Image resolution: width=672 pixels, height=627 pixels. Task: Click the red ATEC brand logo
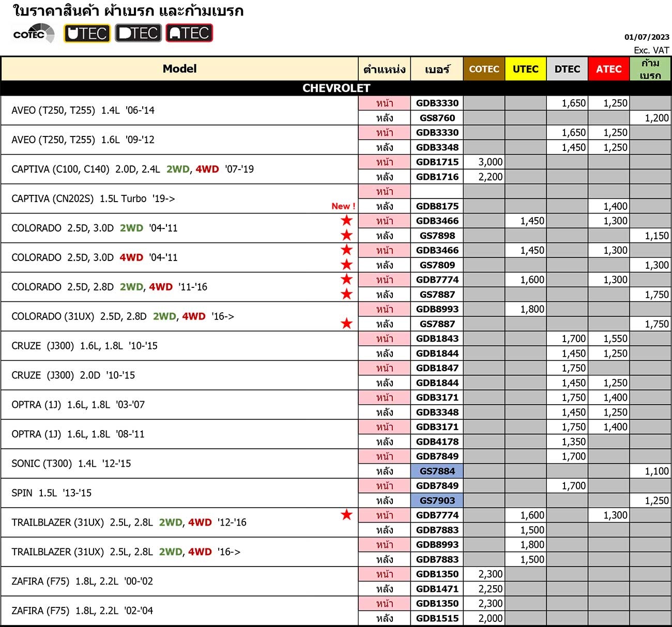pos(189,34)
